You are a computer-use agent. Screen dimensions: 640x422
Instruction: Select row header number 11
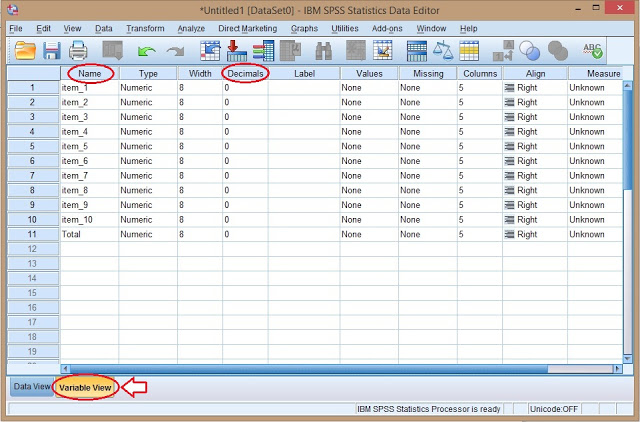coord(33,234)
